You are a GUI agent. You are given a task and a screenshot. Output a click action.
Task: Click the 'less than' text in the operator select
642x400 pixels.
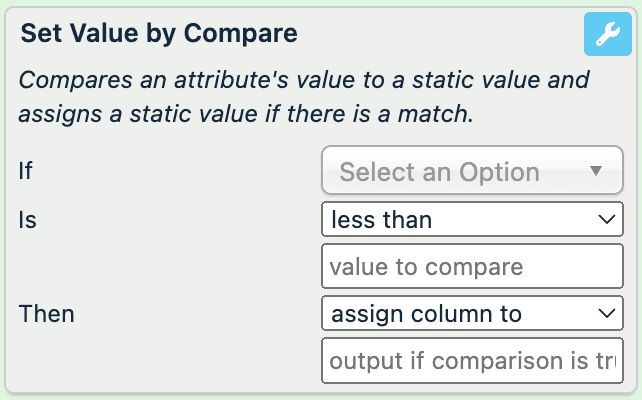point(381,220)
